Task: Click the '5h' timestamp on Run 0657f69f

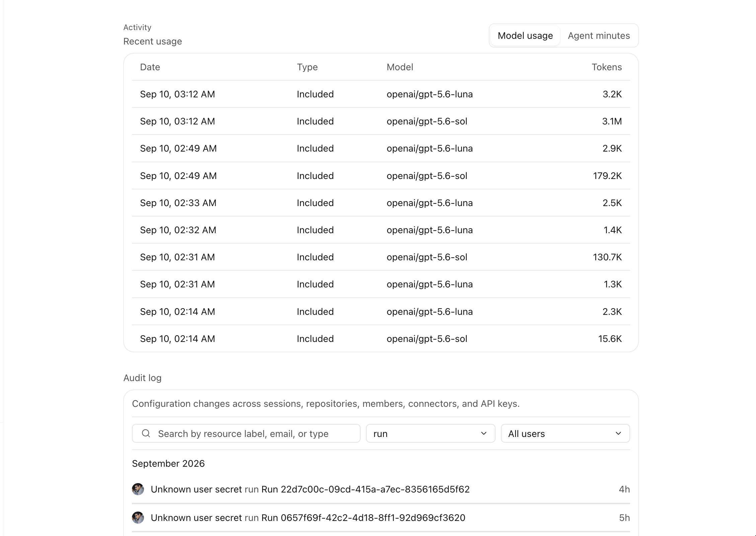Action: pos(624,518)
